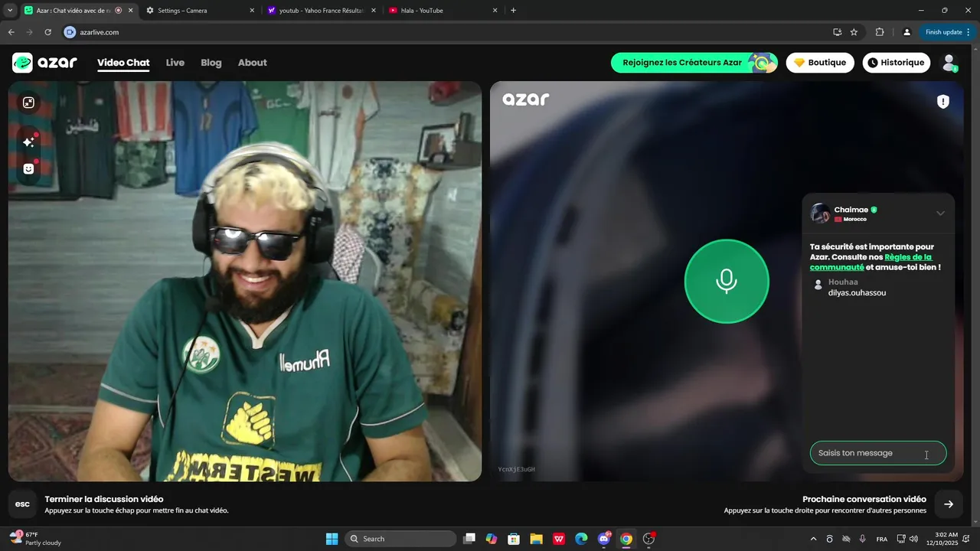
Task: Open the Live menu item
Action: pos(175,63)
